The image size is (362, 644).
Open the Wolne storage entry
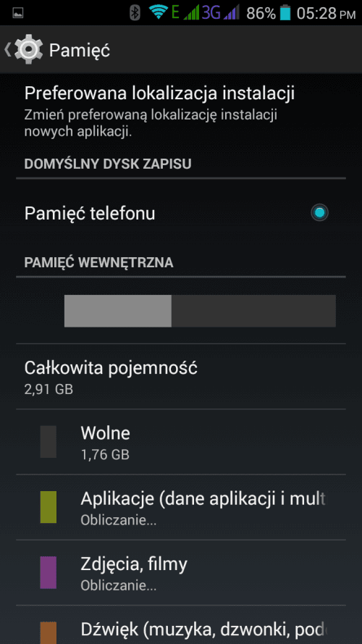(181, 442)
